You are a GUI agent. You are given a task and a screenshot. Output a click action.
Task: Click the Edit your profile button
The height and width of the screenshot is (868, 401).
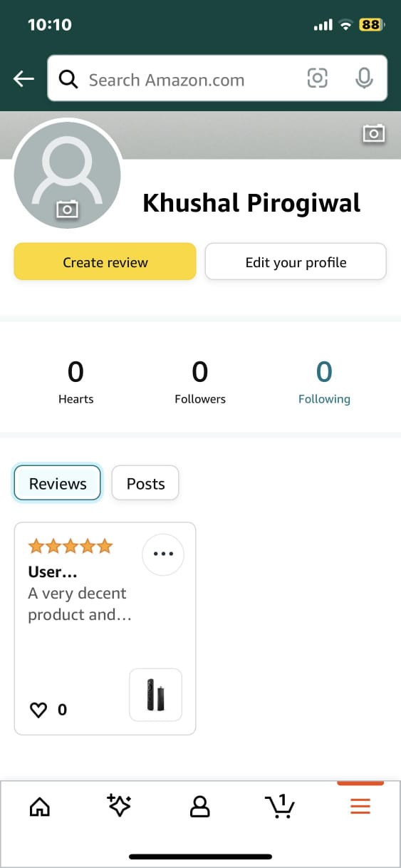[296, 262]
